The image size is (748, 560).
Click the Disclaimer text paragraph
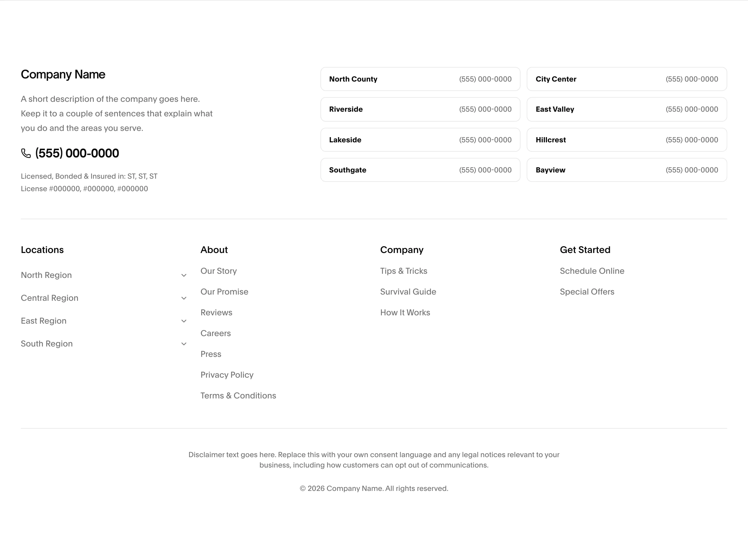tap(374, 460)
